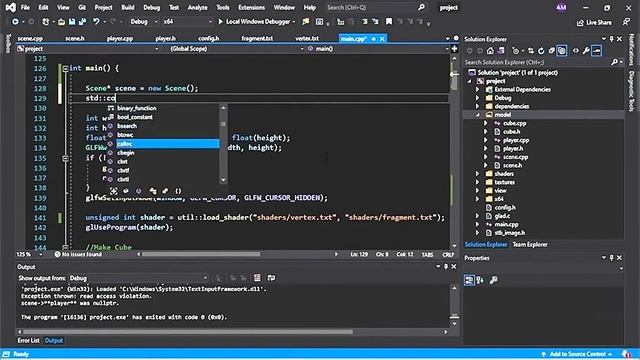This screenshot has width=640, height=360.
Task: Open the Build menu
Action: [128, 7]
